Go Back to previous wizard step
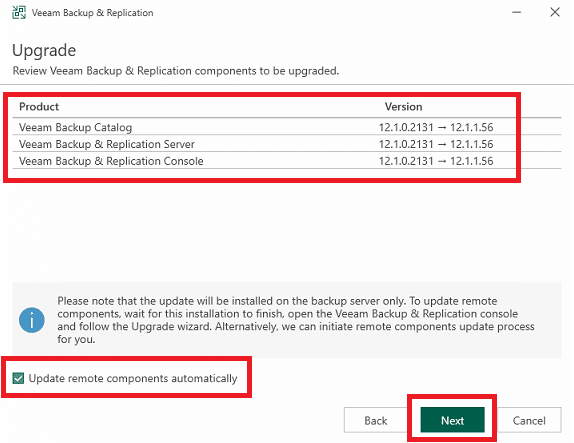 point(376,420)
